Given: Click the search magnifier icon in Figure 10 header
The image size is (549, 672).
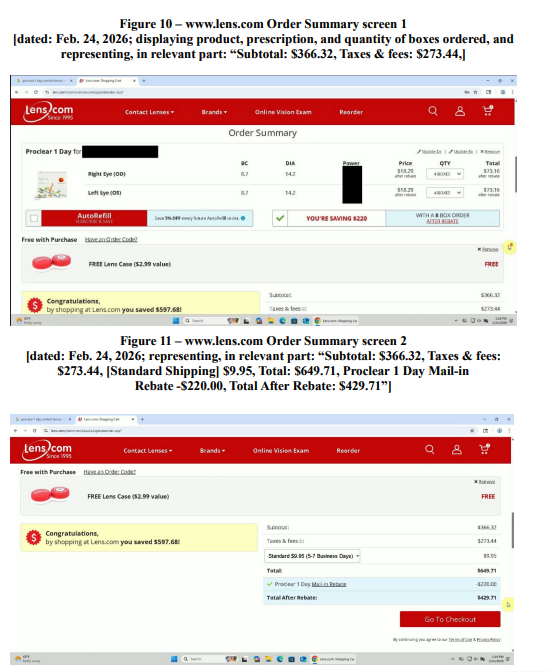Looking at the screenshot, I should pyautogui.click(x=433, y=111).
